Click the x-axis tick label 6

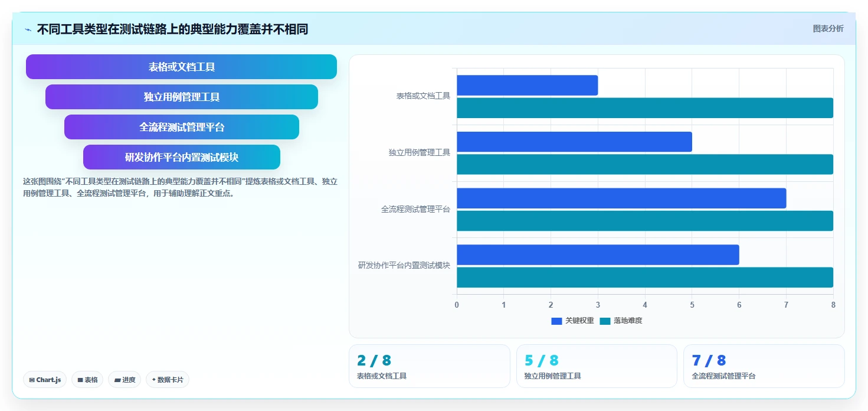[x=739, y=305]
